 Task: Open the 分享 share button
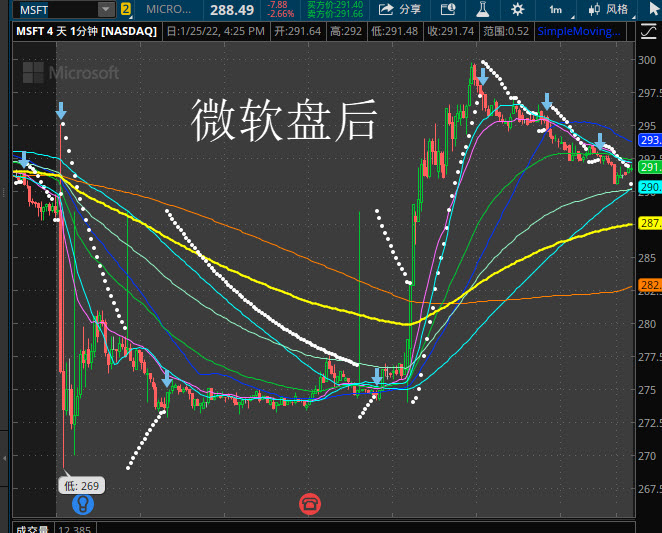click(399, 9)
